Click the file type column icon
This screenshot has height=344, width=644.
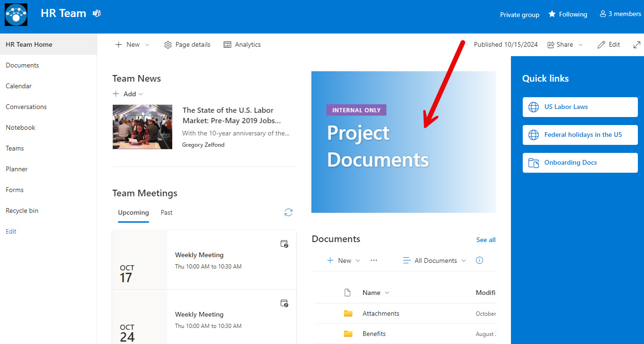point(348,293)
